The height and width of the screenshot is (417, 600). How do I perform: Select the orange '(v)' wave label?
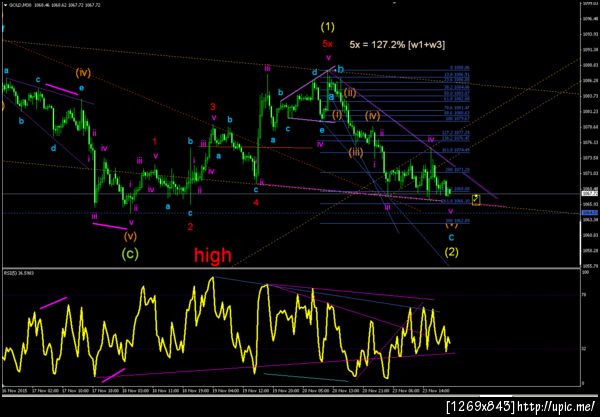(x=130, y=236)
